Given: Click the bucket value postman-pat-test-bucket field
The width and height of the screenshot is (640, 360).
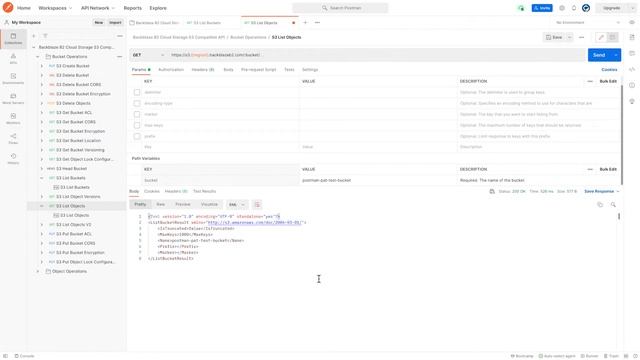Looking at the screenshot, I should click(378, 180).
